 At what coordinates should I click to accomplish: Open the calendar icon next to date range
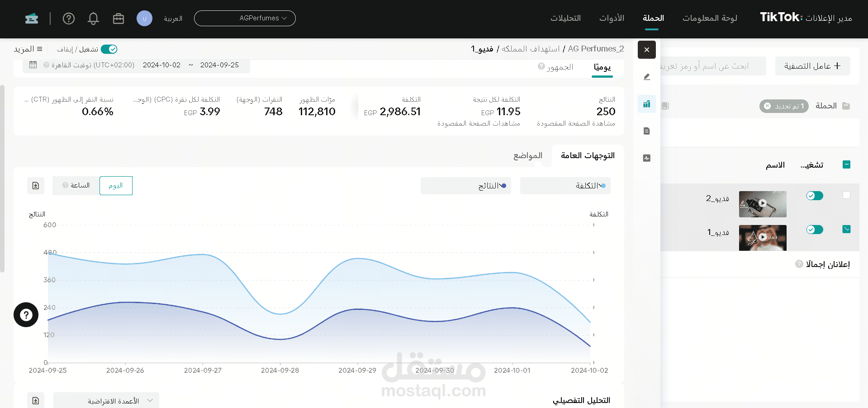click(x=33, y=65)
